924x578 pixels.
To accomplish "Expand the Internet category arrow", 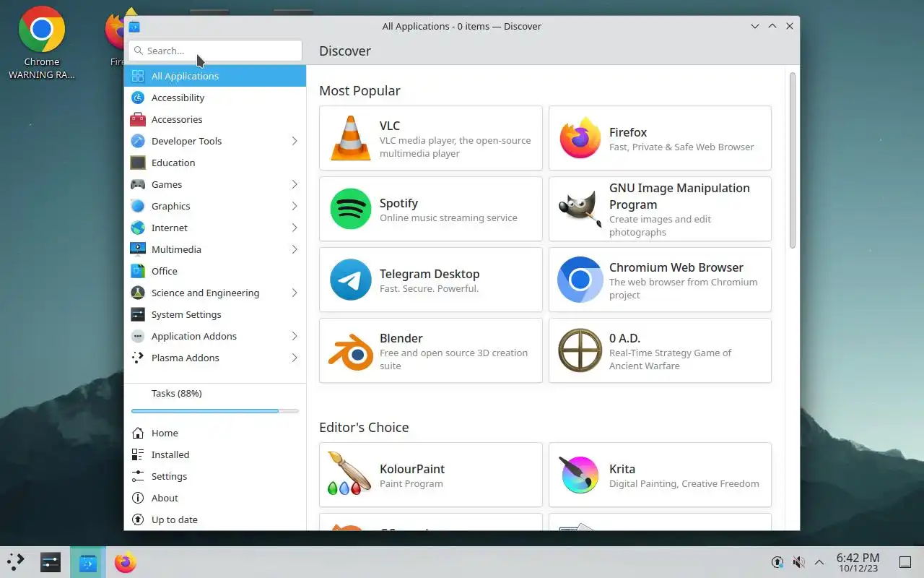I will coord(295,228).
